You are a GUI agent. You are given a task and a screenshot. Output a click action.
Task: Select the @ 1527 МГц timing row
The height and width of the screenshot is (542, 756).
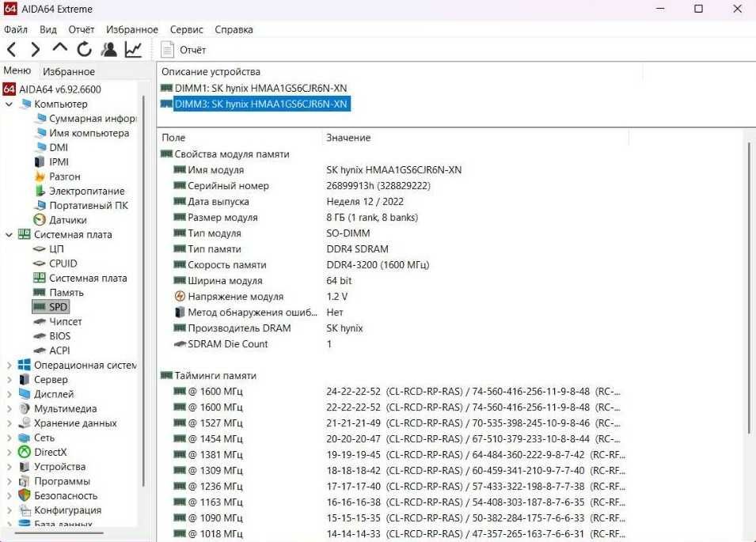pos(397,423)
